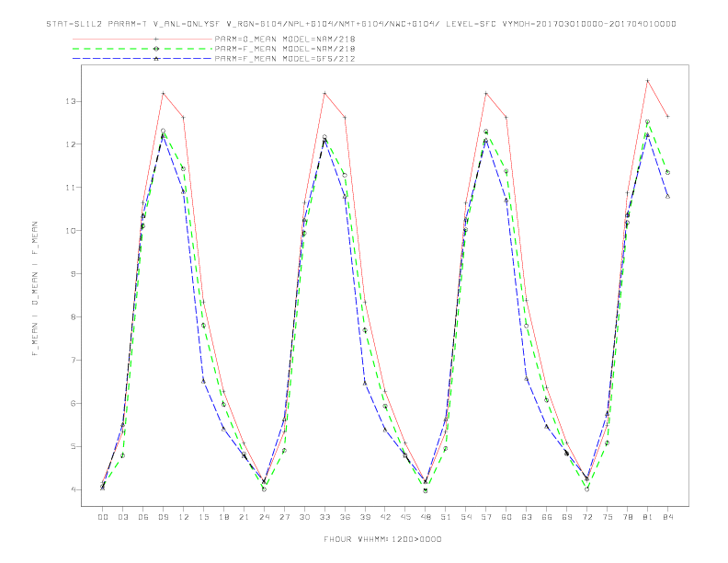The width and height of the screenshot is (728, 563).
Task: Click x-axis tick label 78
Action: [x=627, y=517]
